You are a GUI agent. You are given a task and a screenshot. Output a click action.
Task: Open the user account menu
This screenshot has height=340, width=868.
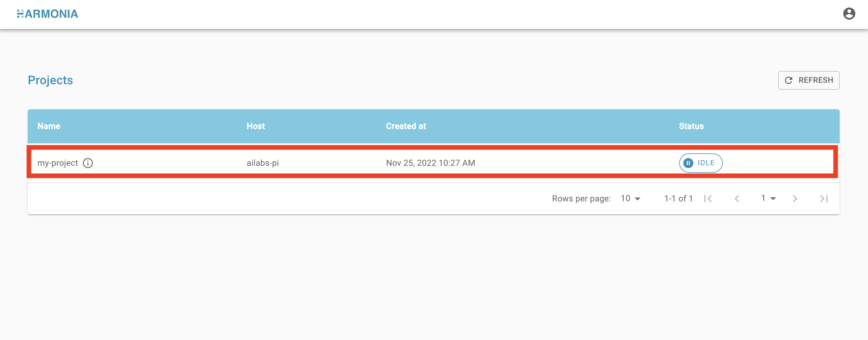point(849,14)
